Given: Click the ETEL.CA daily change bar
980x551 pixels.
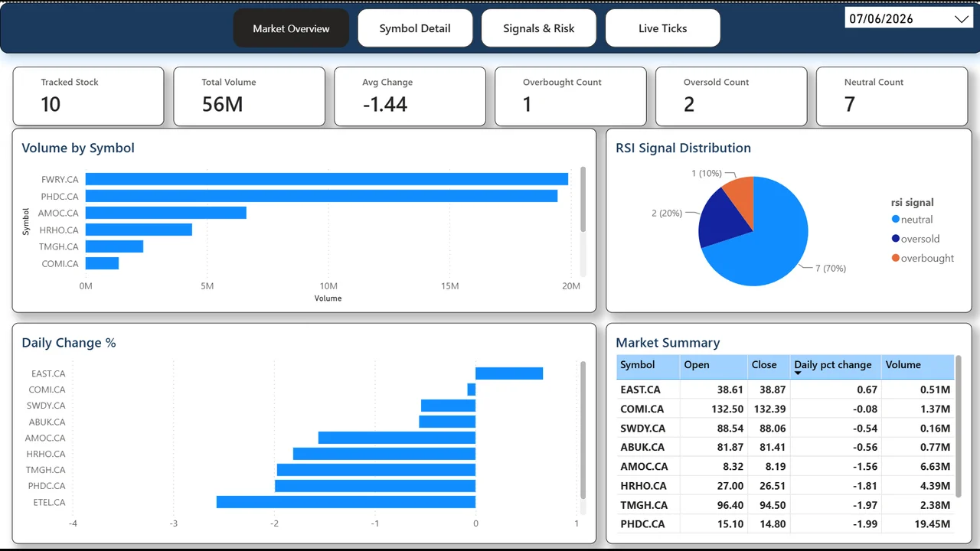Looking at the screenshot, I should coord(346,502).
